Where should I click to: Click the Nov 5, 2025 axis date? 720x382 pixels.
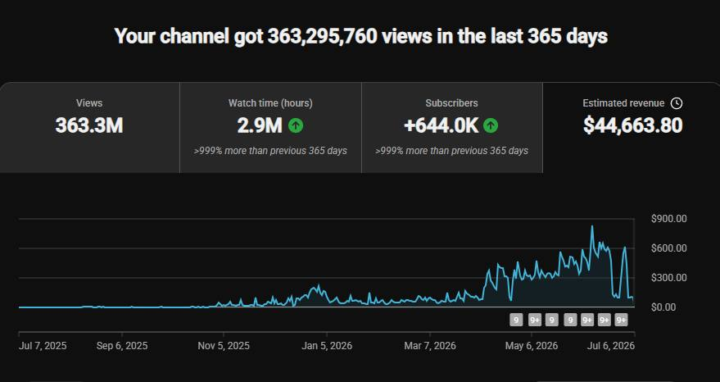224,346
